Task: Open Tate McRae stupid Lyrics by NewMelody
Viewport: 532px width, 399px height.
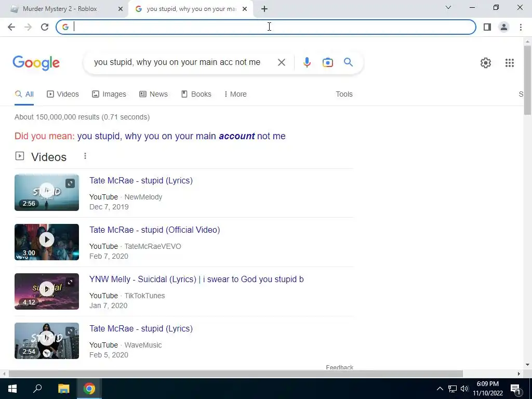Action: pos(141,180)
